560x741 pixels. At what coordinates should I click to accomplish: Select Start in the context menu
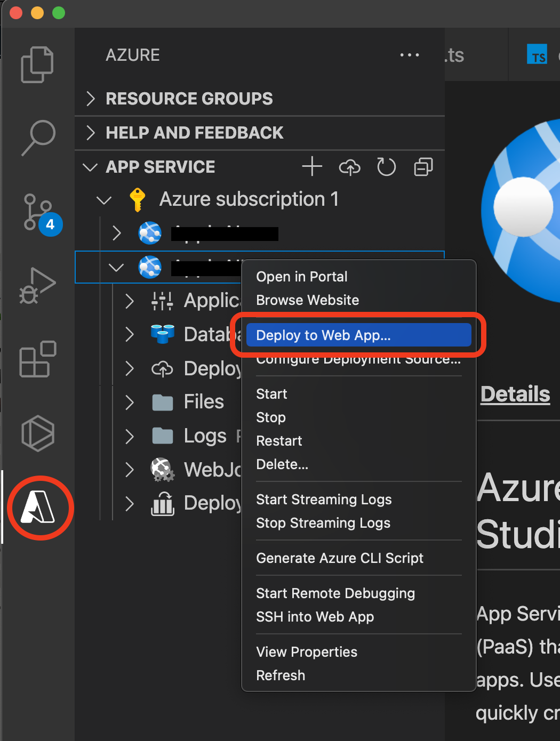pyautogui.click(x=358, y=394)
